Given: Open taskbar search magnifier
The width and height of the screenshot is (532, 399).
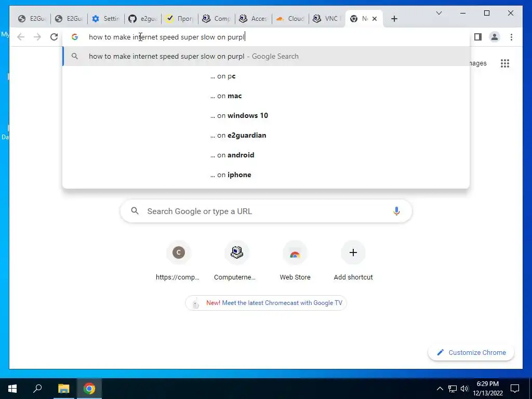Looking at the screenshot, I should (x=37, y=389).
